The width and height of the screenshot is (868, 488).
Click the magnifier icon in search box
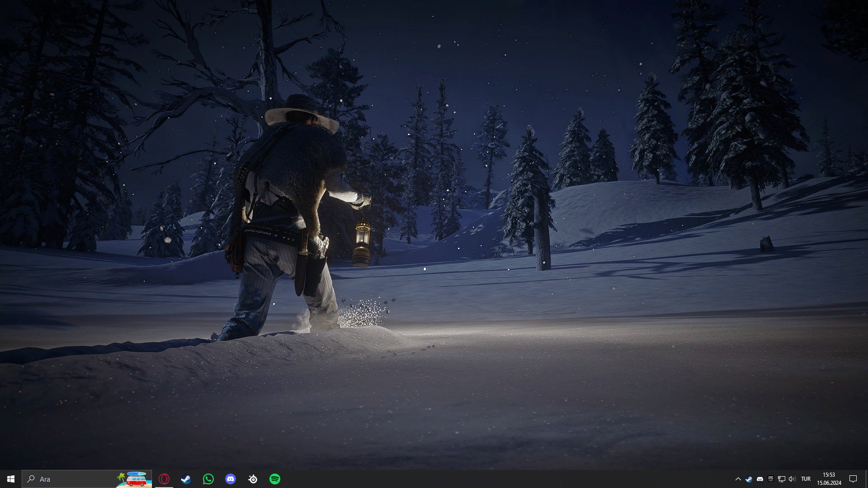click(x=31, y=479)
